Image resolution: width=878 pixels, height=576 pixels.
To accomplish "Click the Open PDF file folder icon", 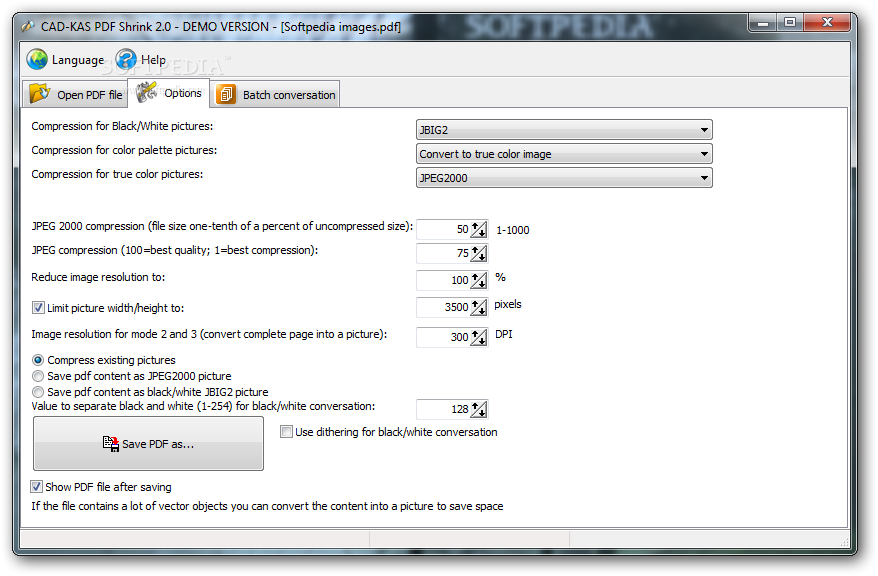I will pos(40,93).
